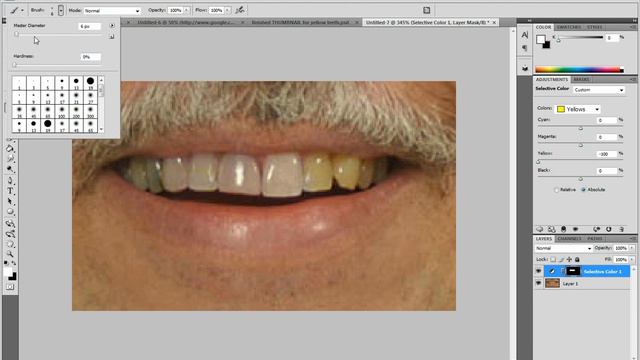Switch adjustments panel to expanded view
The width and height of the screenshot is (640, 360).
(551, 229)
